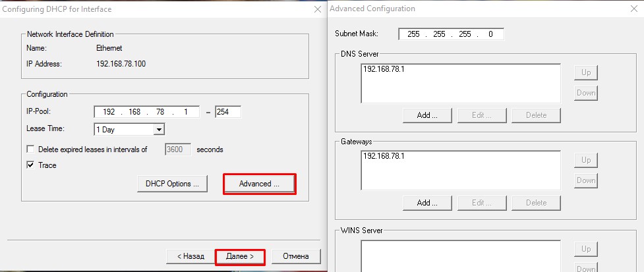Click Delete button under DNS Server

pos(536,115)
